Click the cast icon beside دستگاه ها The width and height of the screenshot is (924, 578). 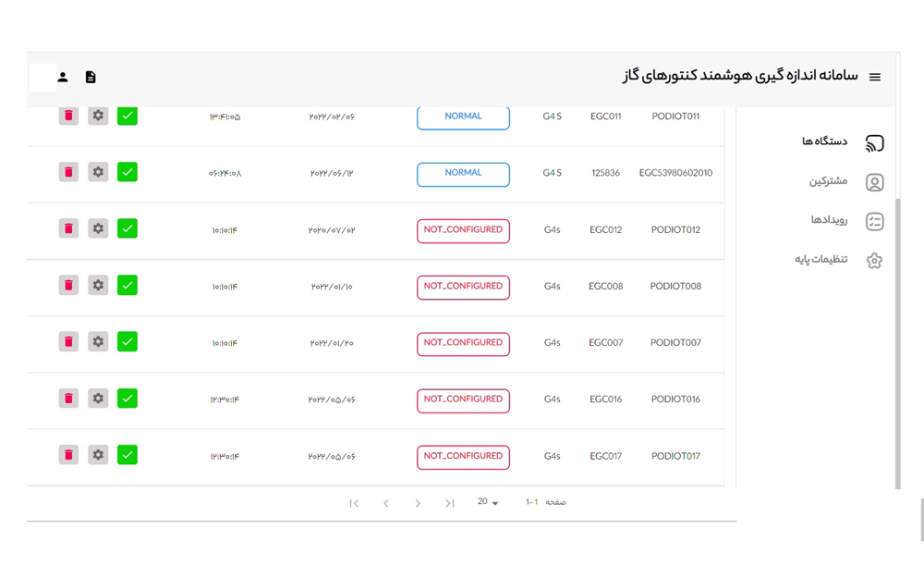coord(874,143)
